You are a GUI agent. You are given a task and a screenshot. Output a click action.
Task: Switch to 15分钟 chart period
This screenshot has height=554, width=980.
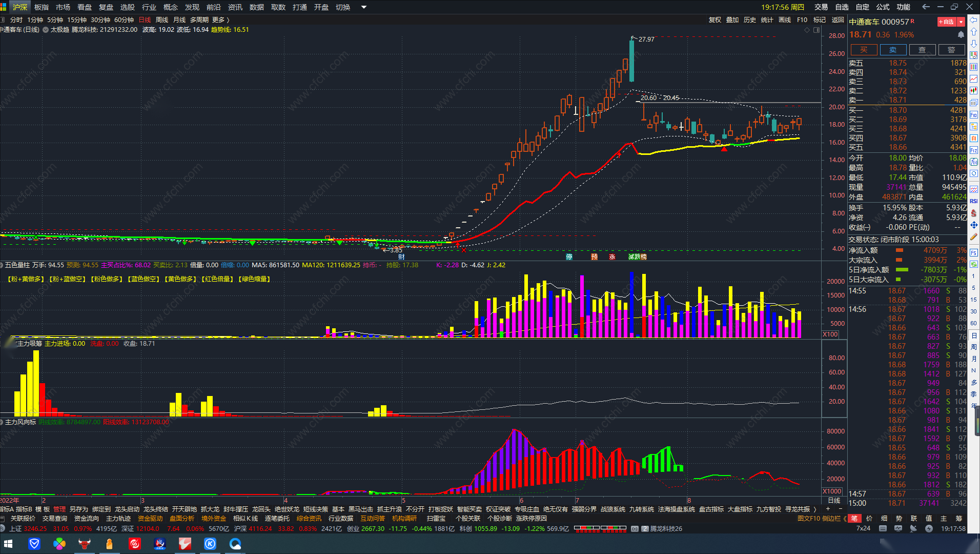[x=77, y=20]
